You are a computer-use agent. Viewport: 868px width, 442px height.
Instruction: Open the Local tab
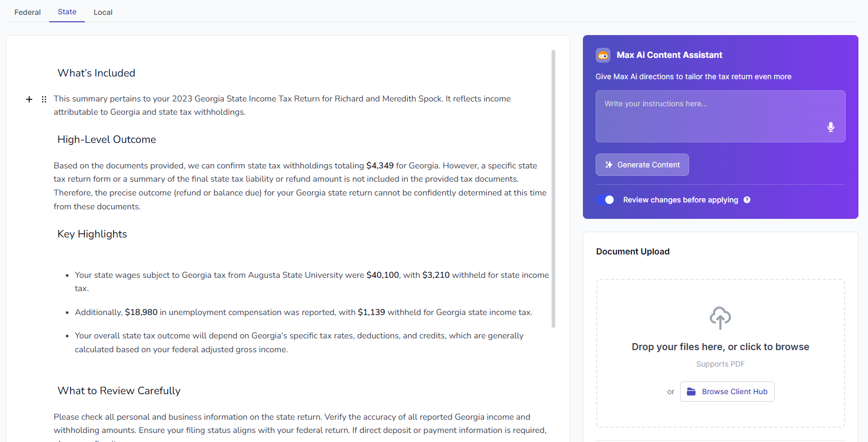point(103,12)
